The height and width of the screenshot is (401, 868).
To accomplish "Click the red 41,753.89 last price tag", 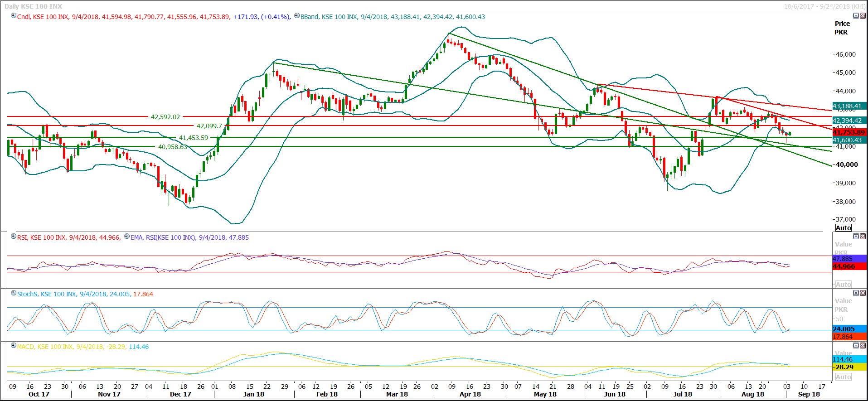I will point(849,132).
